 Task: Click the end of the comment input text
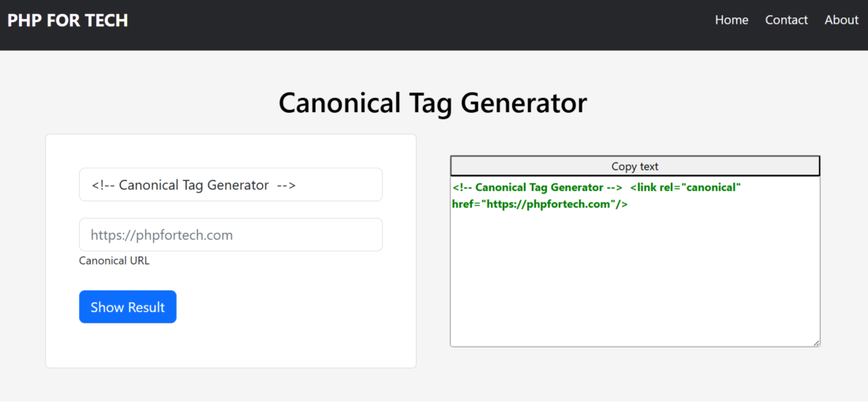tap(296, 185)
